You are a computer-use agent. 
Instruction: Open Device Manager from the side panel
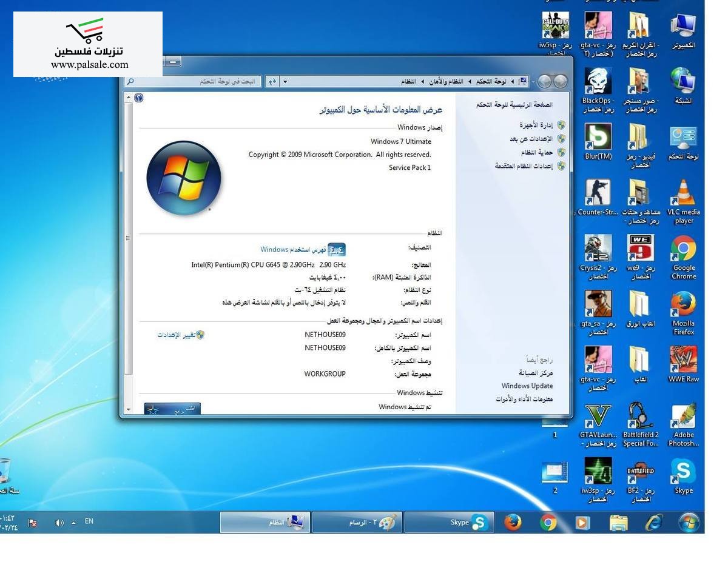tap(536, 125)
